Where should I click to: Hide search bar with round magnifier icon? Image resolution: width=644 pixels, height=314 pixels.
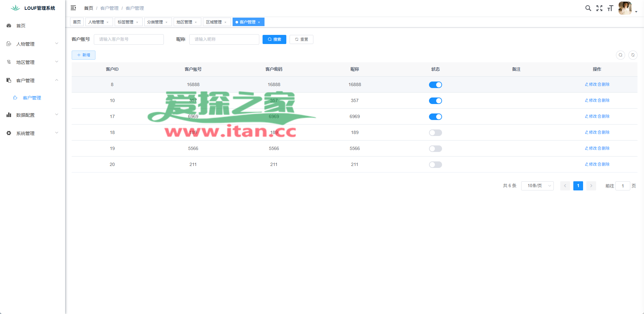coord(620,55)
